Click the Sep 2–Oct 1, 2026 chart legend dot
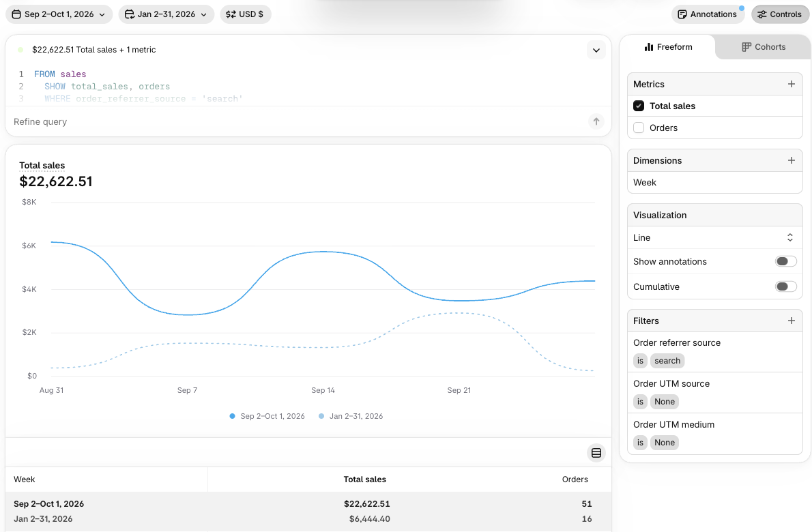The image size is (812, 532). coord(233,416)
